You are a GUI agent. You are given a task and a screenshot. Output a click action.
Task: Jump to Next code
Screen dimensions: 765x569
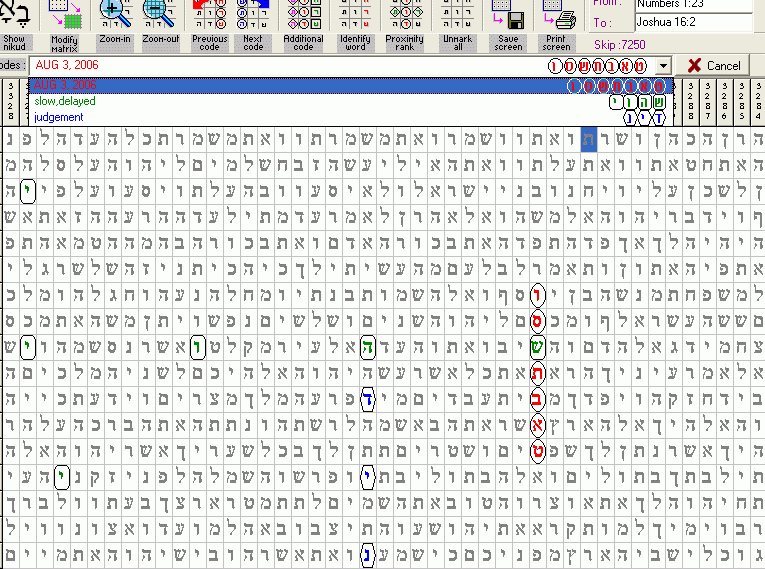253,15
